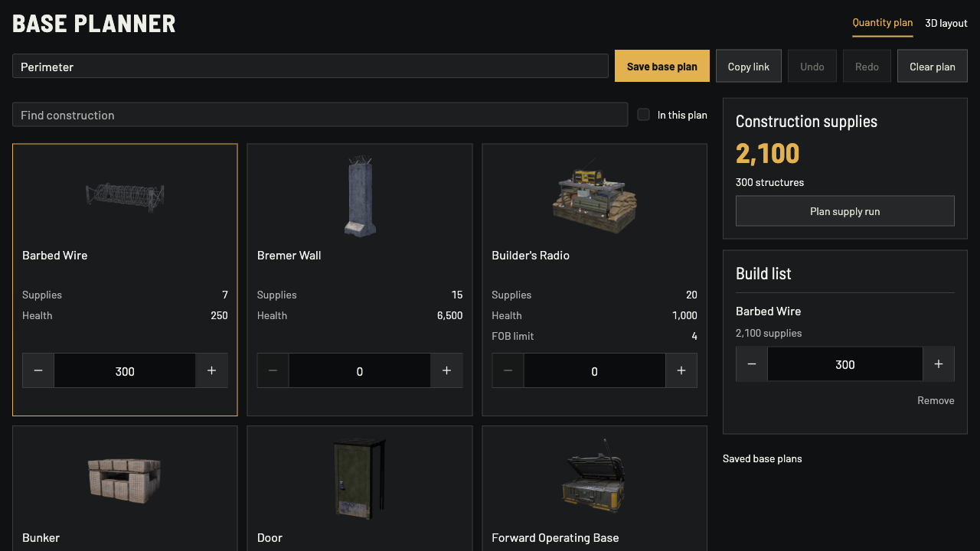Decrease Barbed Wire card quantity with minus

click(38, 371)
